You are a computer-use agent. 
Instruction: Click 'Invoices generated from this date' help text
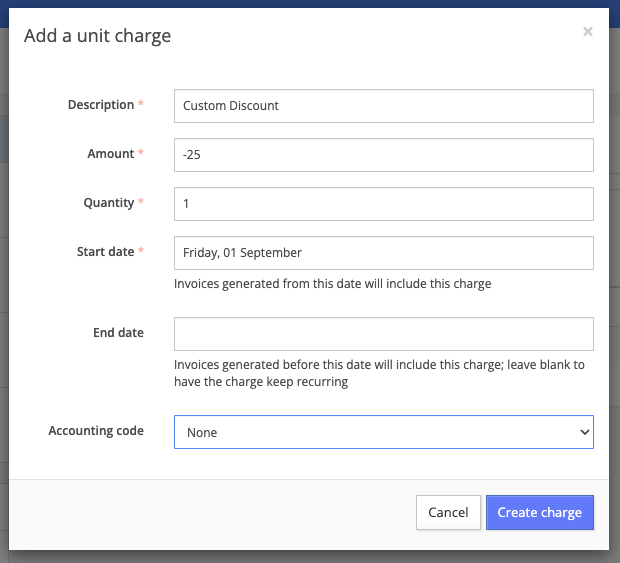click(x=333, y=284)
